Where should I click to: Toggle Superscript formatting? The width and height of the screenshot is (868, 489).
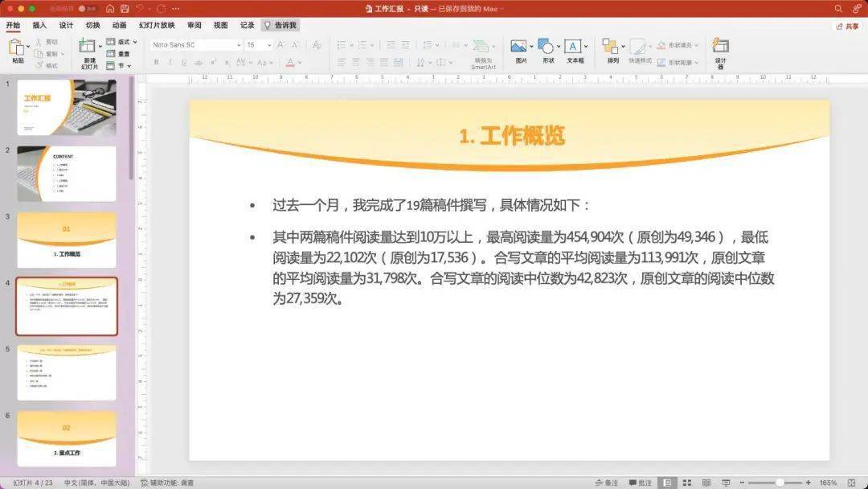click(x=213, y=63)
